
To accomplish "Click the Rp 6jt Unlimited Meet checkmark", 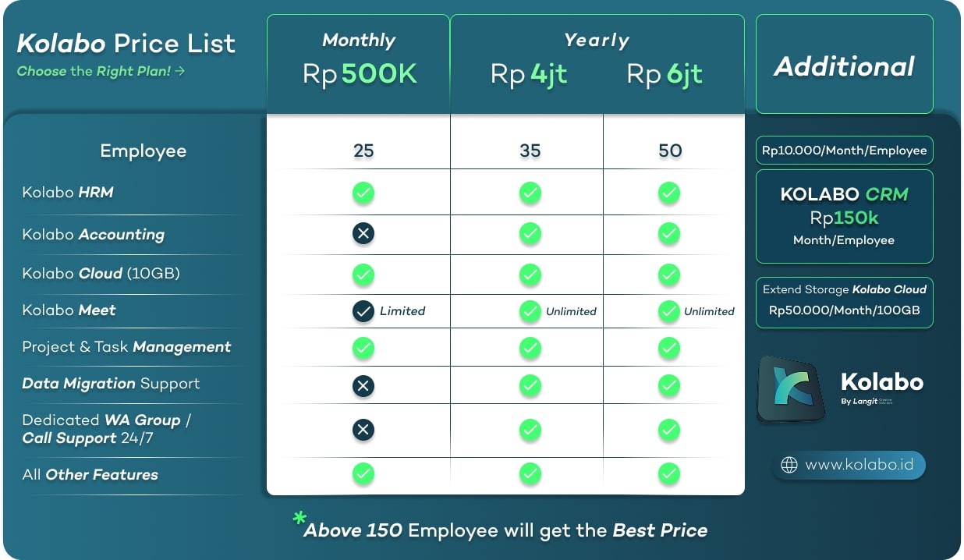I will (x=668, y=311).
